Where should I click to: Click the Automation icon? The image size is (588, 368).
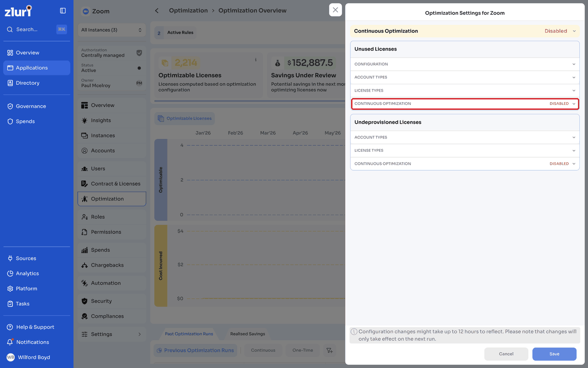[x=85, y=283]
